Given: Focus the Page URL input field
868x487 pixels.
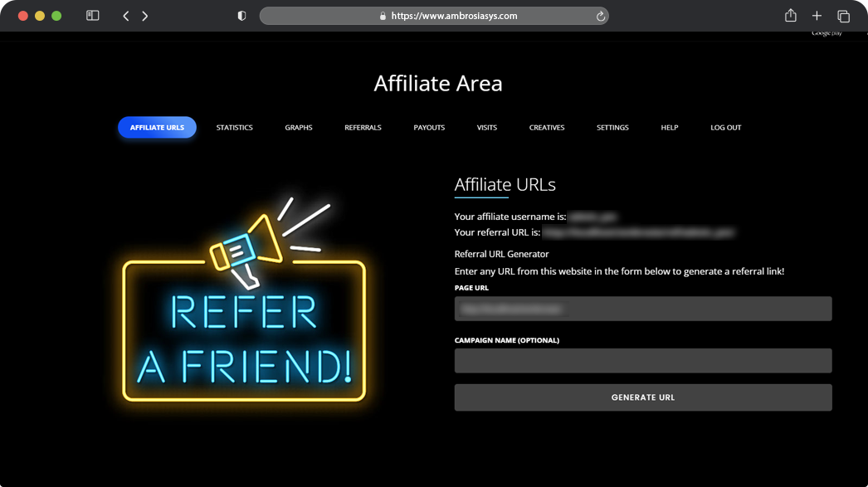Looking at the screenshot, I should 643,309.
